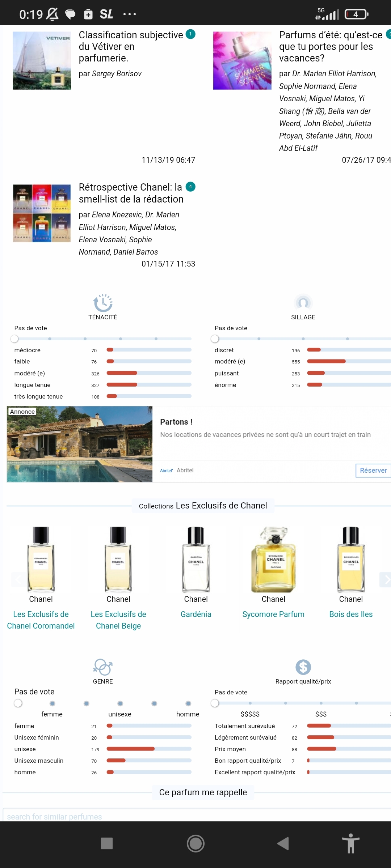Open 'Rétrospective Chanel' article
This screenshot has height=868, width=391.
(x=131, y=193)
